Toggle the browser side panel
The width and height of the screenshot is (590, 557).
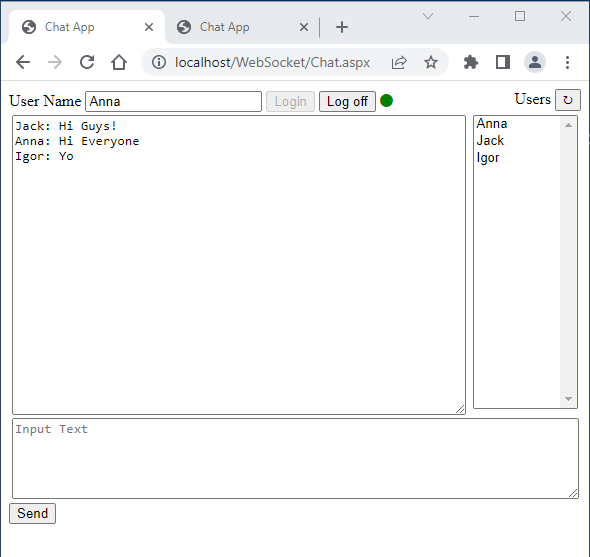(503, 62)
